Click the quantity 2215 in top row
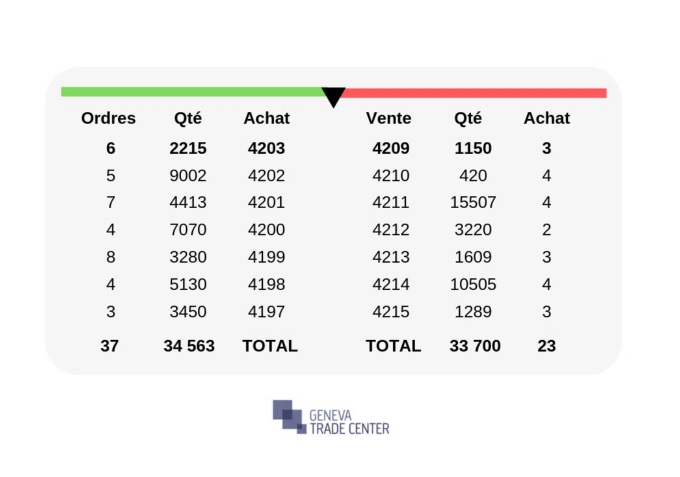Viewport: 680px width, 477px height. (188, 148)
